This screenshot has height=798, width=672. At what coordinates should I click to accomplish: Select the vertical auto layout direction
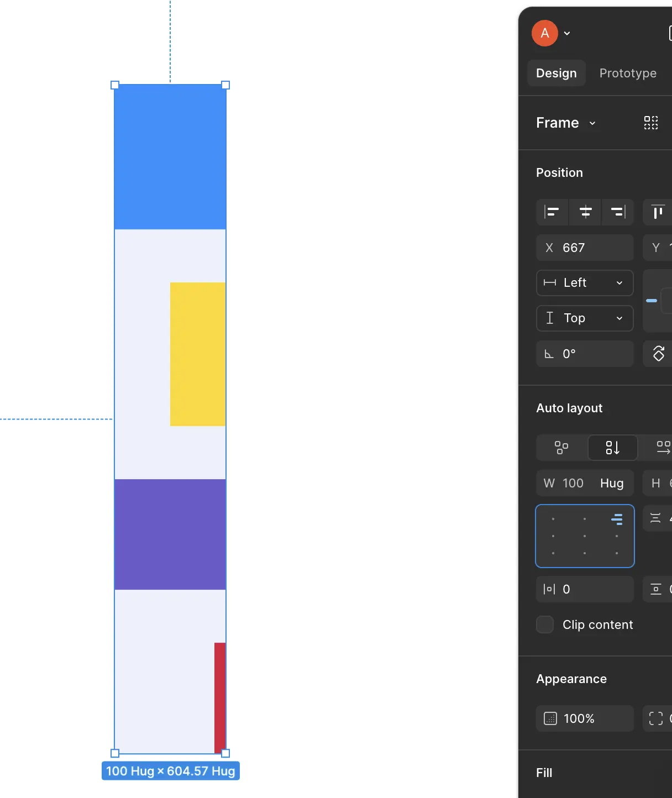[x=612, y=447]
